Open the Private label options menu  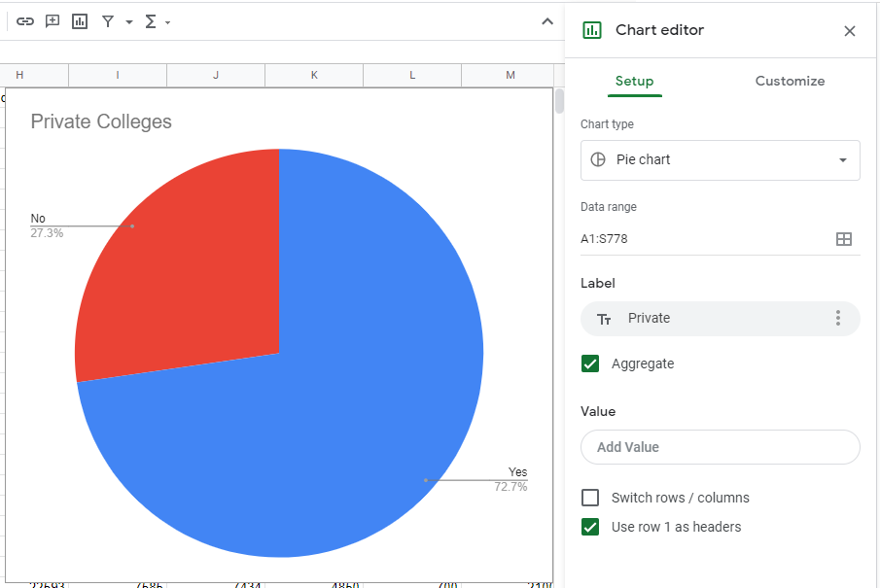tap(838, 319)
